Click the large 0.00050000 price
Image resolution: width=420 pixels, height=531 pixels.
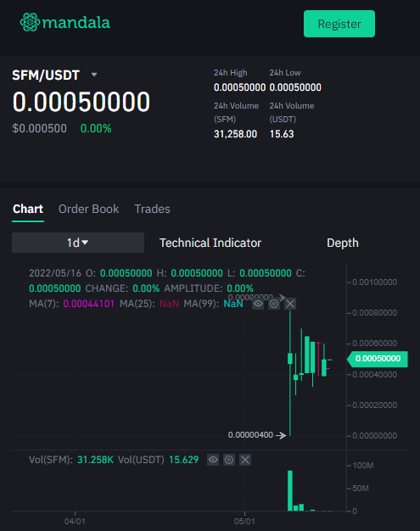pyautogui.click(x=81, y=102)
